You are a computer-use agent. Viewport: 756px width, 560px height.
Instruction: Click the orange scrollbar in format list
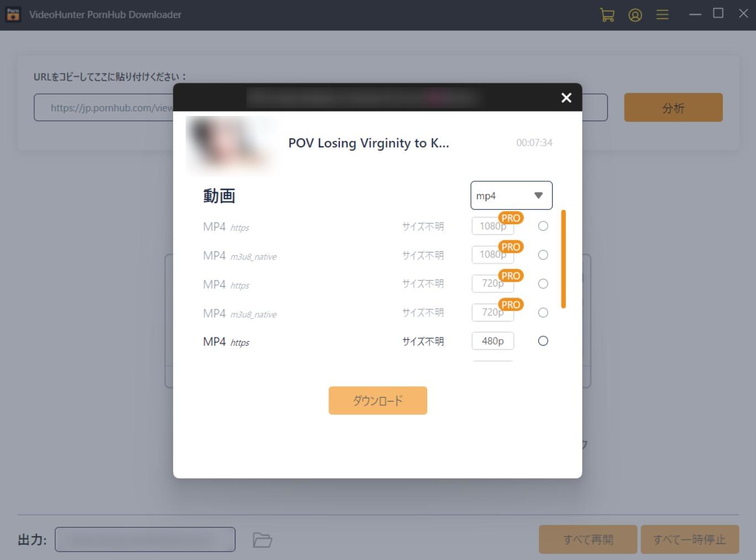[x=563, y=259]
